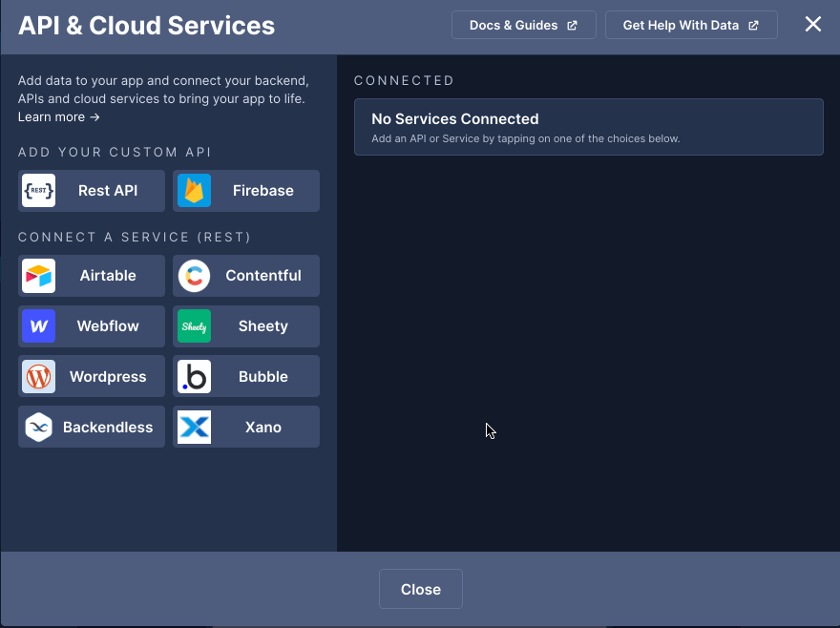The width and height of the screenshot is (840, 628).
Task: Click the CONNECTED section heading
Action: [404, 80]
